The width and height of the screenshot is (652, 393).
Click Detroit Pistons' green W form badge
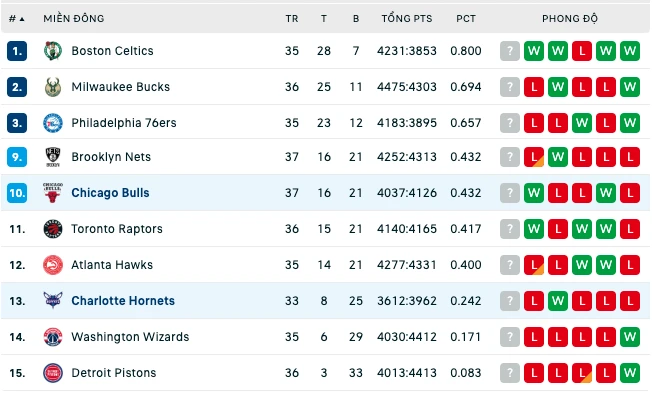click(x=630, y=373)
